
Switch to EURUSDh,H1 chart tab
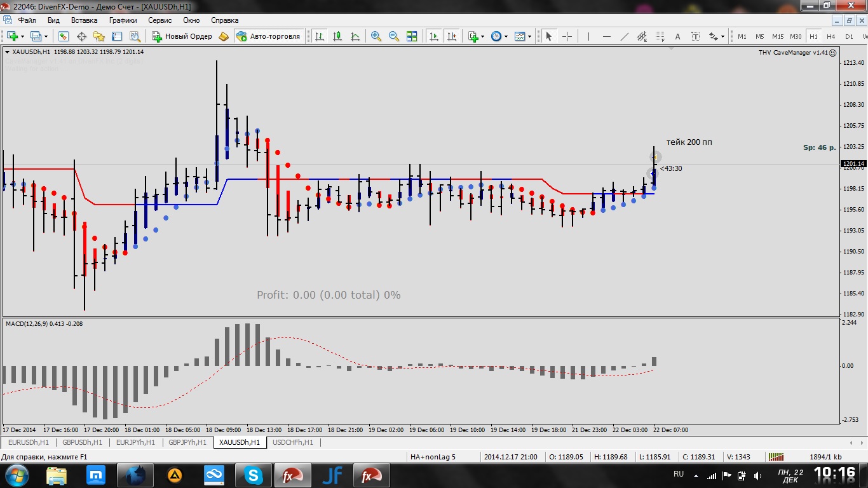(29, 442)
